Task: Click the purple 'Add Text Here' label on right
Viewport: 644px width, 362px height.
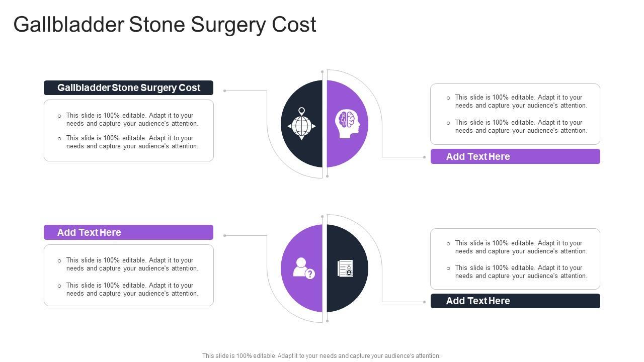Action: 515,156
